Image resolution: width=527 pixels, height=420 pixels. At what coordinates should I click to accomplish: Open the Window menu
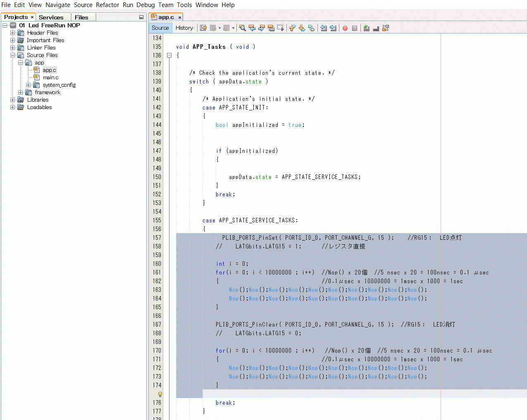(207, 5)
